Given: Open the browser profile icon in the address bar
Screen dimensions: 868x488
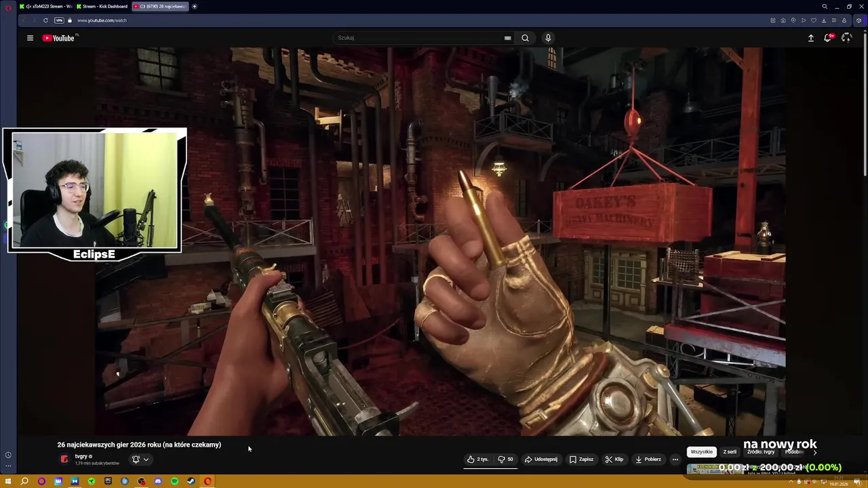Looking at the screenshot, I should point(844,20).
